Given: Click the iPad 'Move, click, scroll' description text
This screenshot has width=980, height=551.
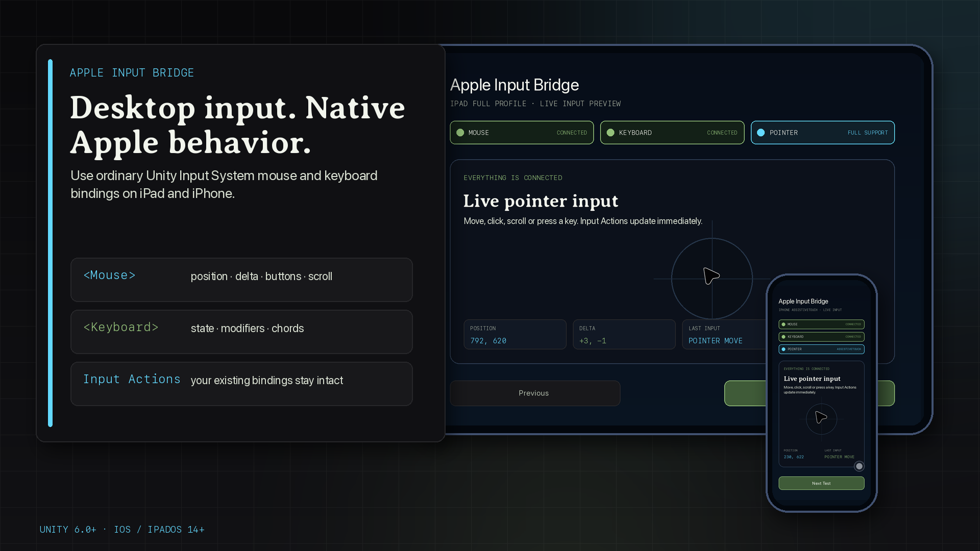Looking at the screenshot, I should pyautogui.click(x=583, y=221).
